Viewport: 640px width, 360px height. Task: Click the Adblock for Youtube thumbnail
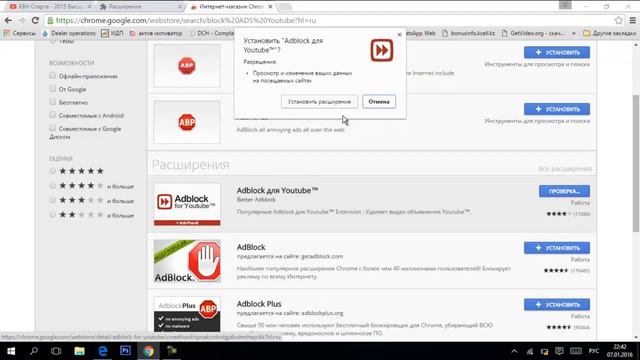coord(187,204)
